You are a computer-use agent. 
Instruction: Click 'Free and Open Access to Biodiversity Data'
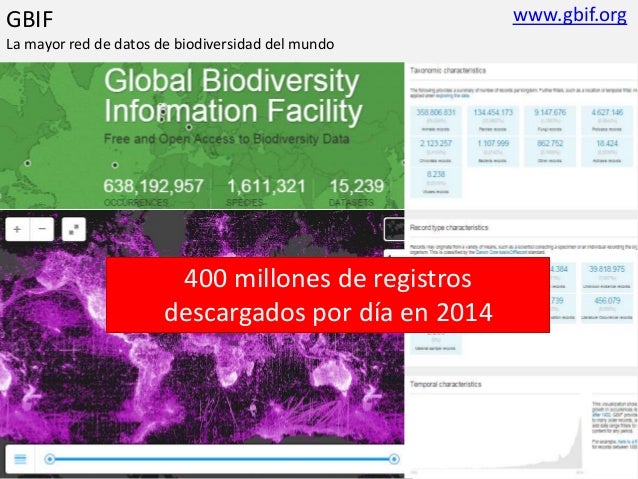[227, 139]
